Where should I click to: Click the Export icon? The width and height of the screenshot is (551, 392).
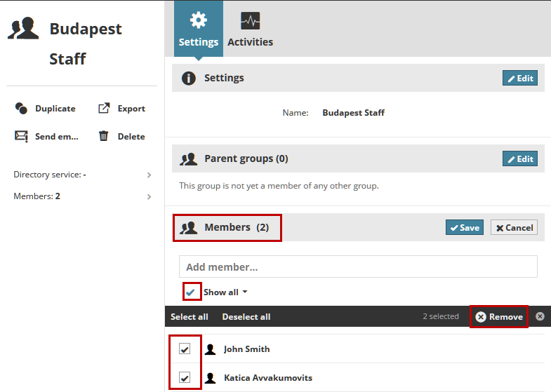(104, 108)
